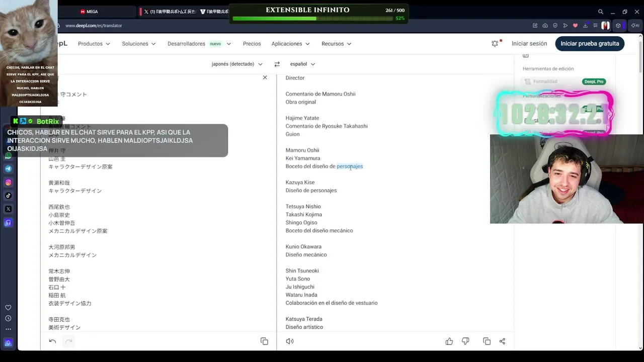Image resolution: width=644 pixels, height=362 pixels.
Task: Open browser downloads icon
Action: [x=586, y=26]
